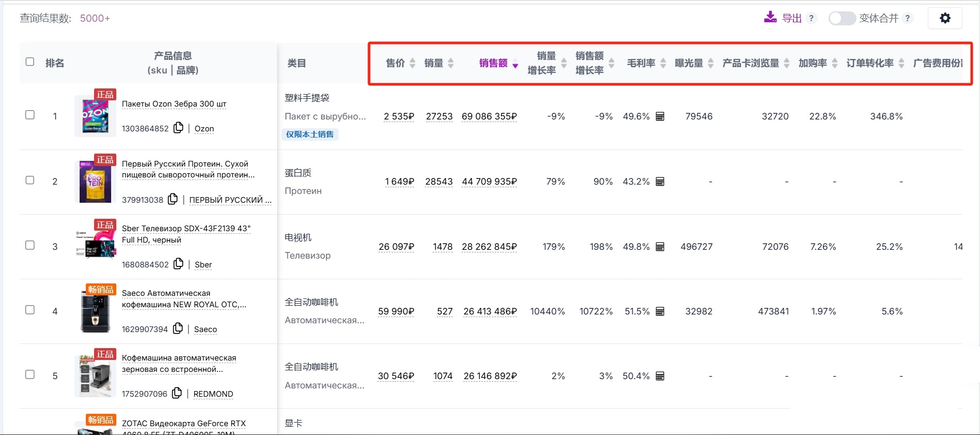Open REDMOND coffee machine thumbnail
This screenshot has height=435, width=980.
(x=95, y=376)
